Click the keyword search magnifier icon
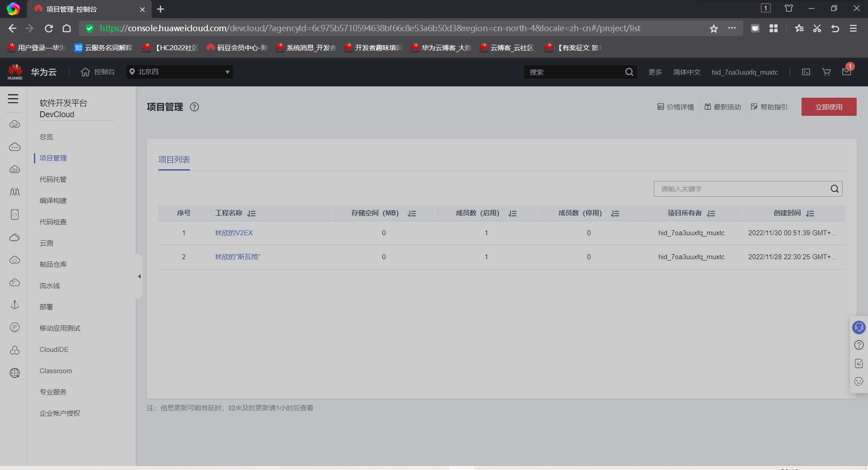Screen dimensions: 868x470 pyautogui.click(x=835, y=189)
